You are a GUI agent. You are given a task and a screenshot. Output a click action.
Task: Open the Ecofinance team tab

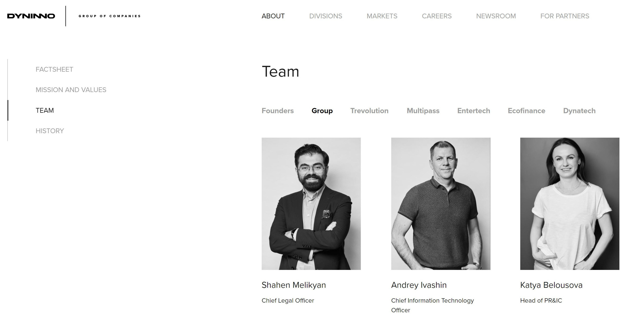tap(527, 111)
